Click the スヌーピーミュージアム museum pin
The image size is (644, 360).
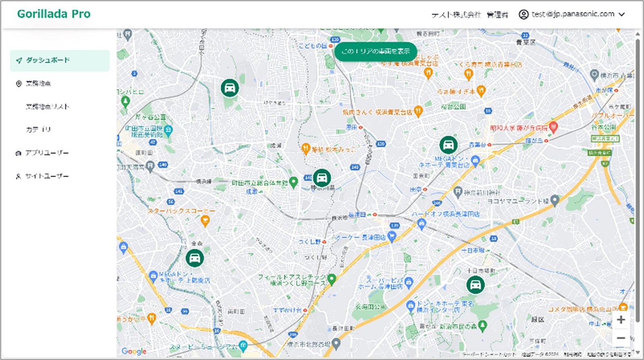point(243,345)
